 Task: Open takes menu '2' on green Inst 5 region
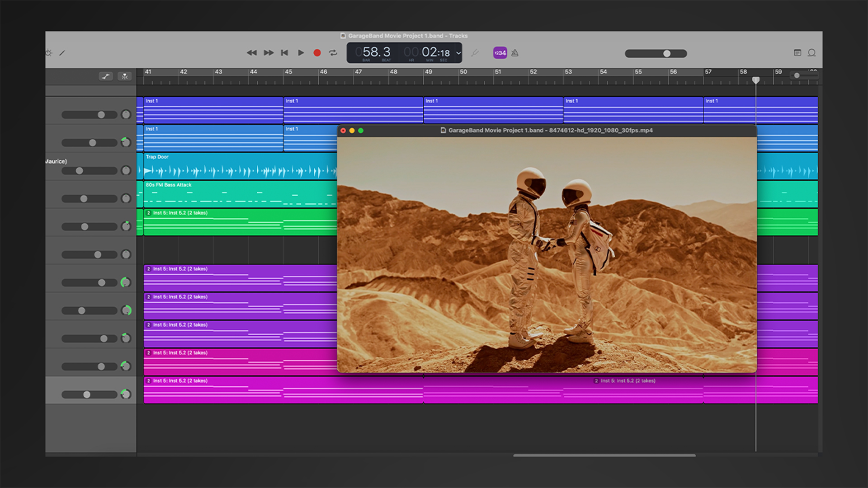click(x=148, y=213)
